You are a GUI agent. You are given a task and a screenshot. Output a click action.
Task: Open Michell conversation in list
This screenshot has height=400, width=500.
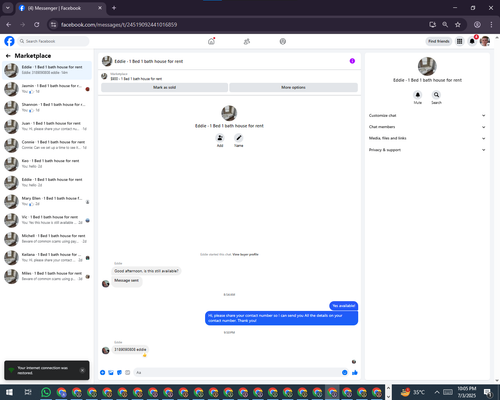(x=47, y=239)
